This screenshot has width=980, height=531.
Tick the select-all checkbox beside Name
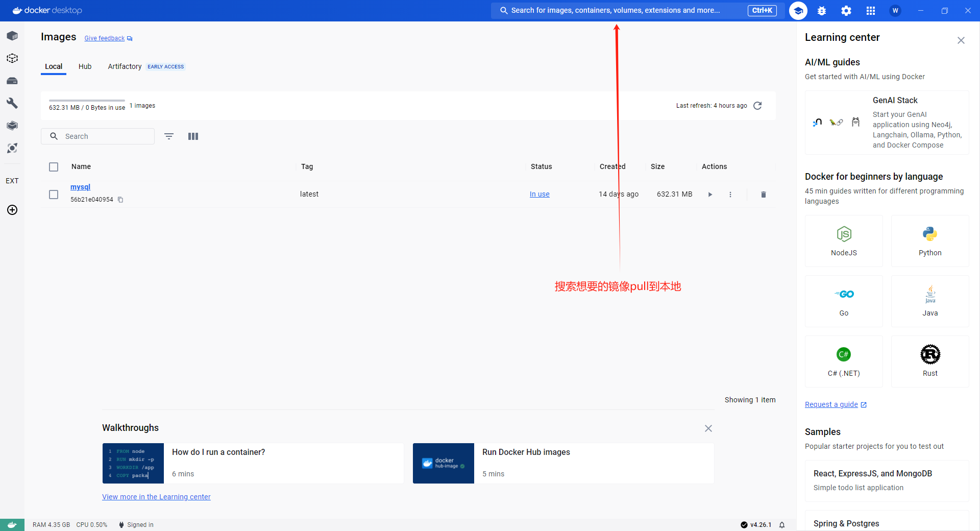coord(54,167)
